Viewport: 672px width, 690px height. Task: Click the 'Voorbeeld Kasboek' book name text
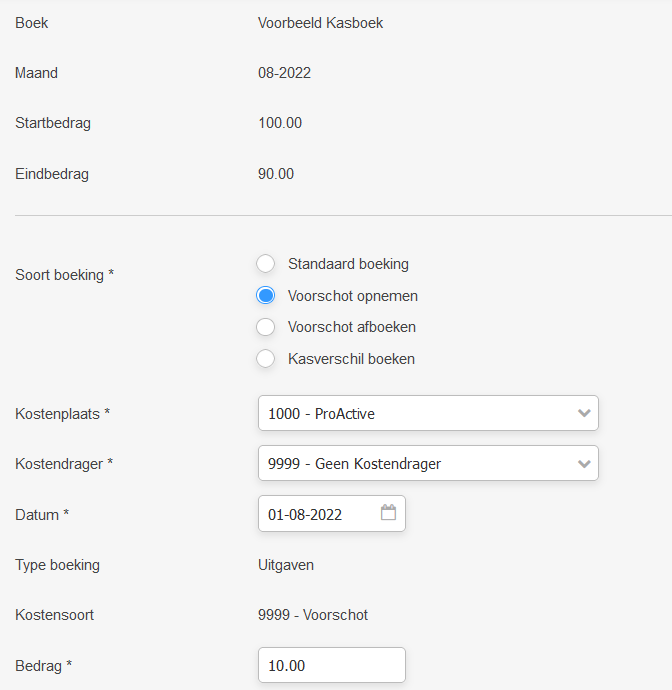(x=320, y=23)
